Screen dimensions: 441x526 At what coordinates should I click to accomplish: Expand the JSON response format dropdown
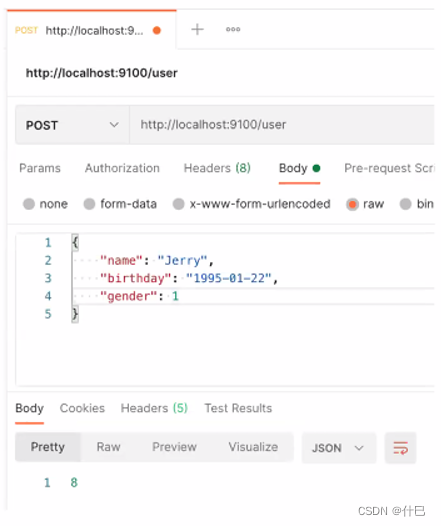(x=339, y=448)
